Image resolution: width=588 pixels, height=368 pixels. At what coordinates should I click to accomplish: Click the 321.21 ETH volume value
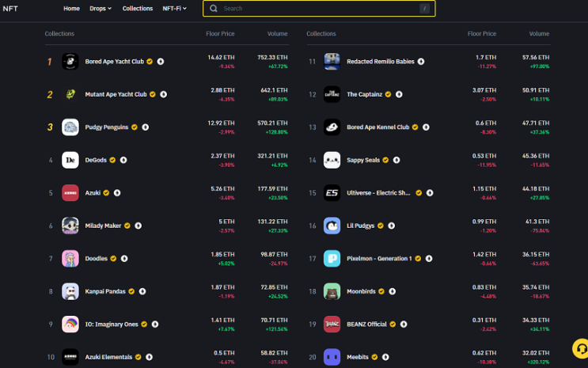[272, 156]
